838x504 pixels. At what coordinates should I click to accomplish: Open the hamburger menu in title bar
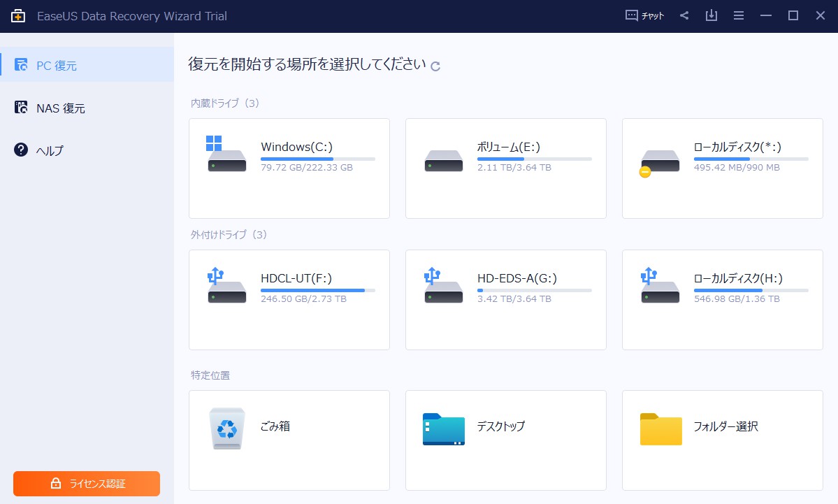pos(739,16)
